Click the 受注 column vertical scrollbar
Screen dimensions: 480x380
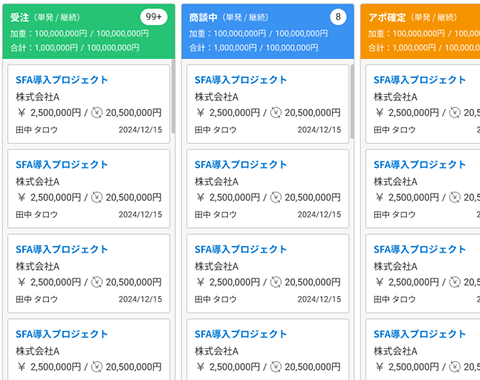coord(173,97)
